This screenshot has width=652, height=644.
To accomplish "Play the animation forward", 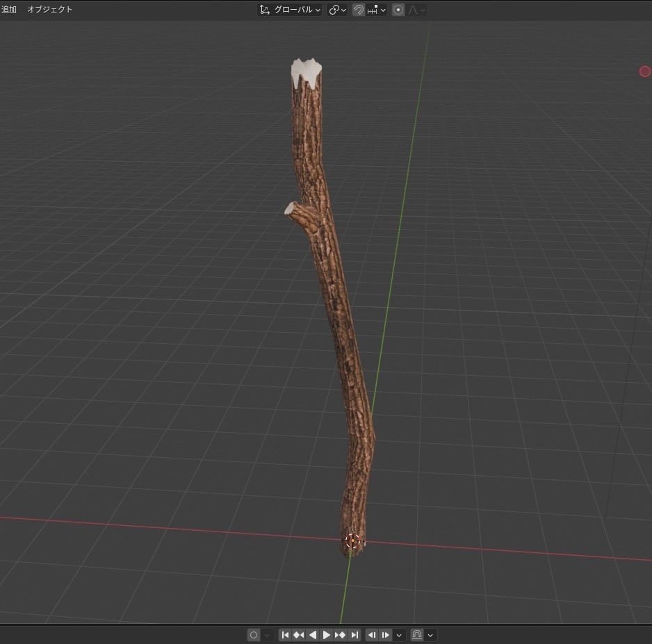I will point(327,635).
